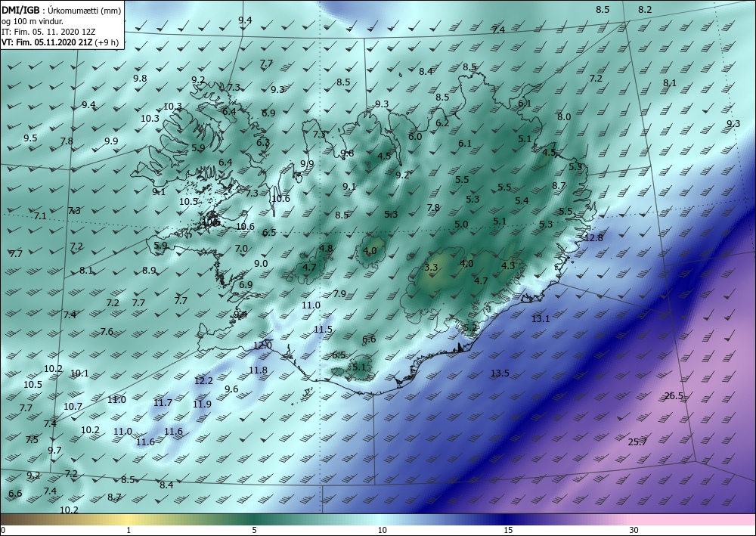Click the 9.5 value on the map
756x536 pixels.
point(30,138)
